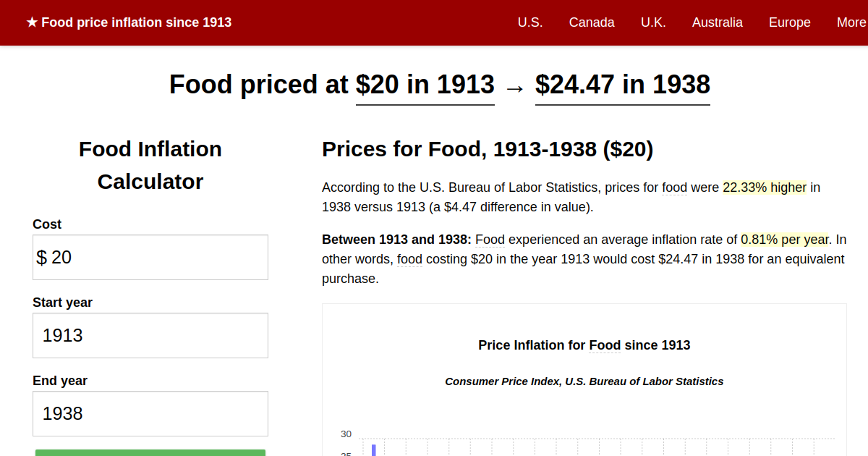Select the Start year input field
The width and height of the screenshot is (868, 456).
click(150, 335)
